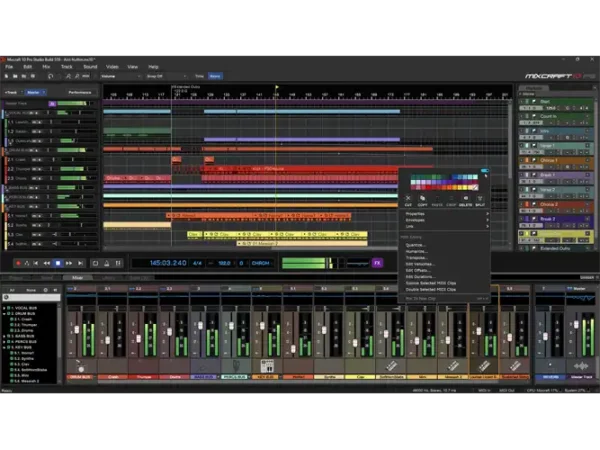Click the waveform icon on Master Track channel

581,366
